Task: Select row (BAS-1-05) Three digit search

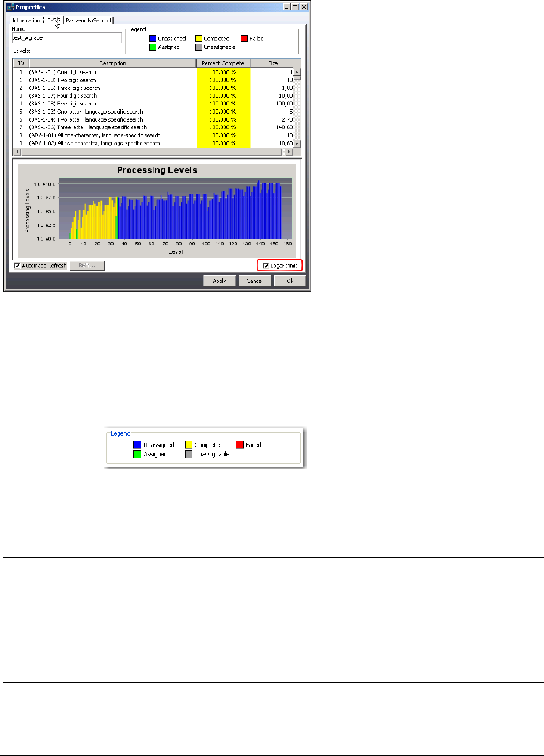Action: click(x=153, y=88)
